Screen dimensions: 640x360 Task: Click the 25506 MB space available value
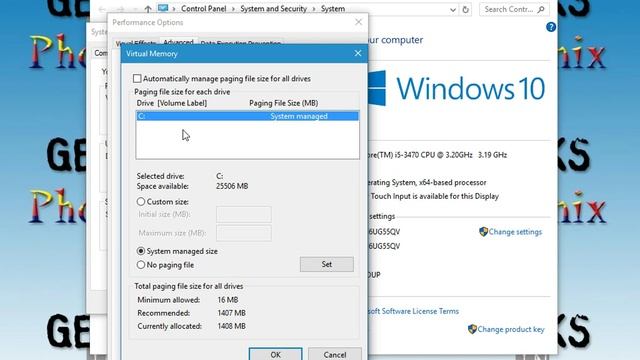point(232,186)
